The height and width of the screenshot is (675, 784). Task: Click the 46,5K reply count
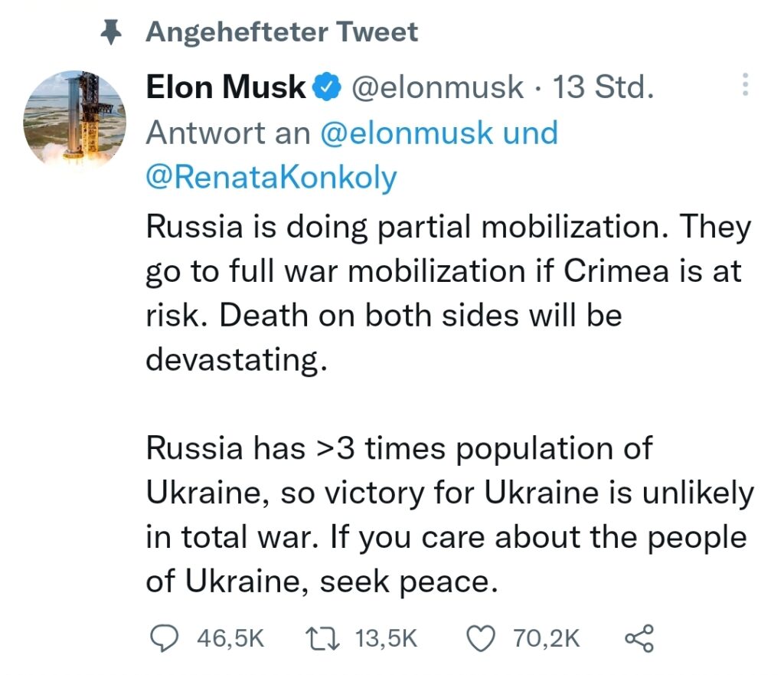(x=230, y=637)
